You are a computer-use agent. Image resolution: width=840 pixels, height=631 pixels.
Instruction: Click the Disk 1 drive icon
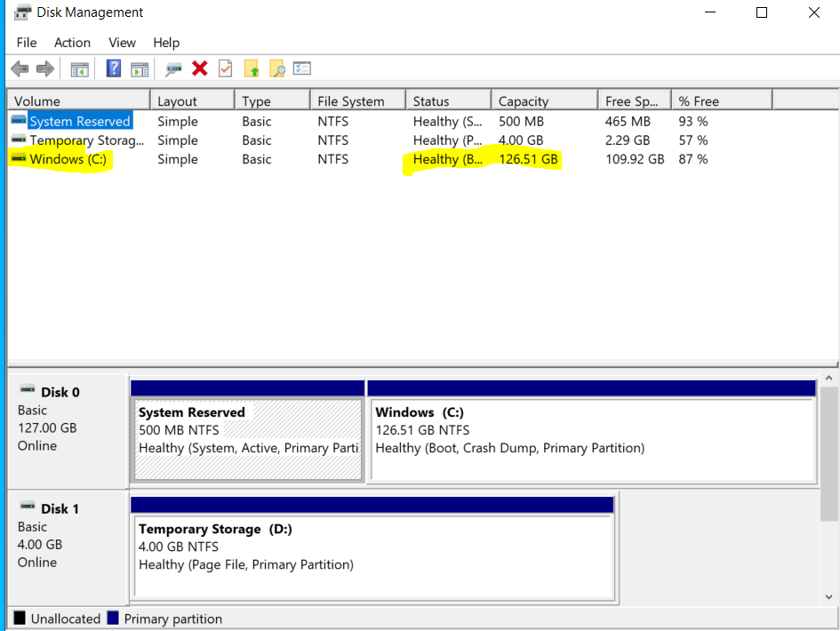[x=28, y=505]
